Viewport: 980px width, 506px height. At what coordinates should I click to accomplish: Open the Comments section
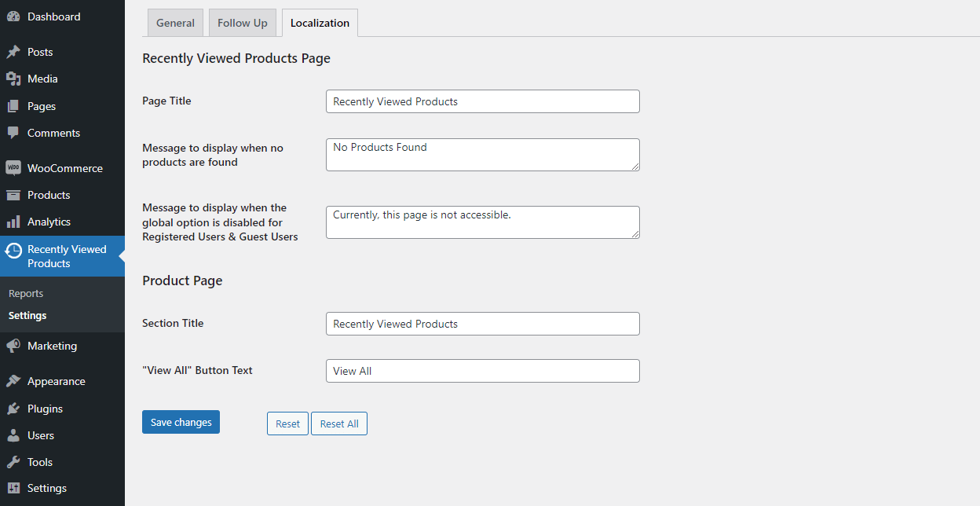tap(50, 133)
